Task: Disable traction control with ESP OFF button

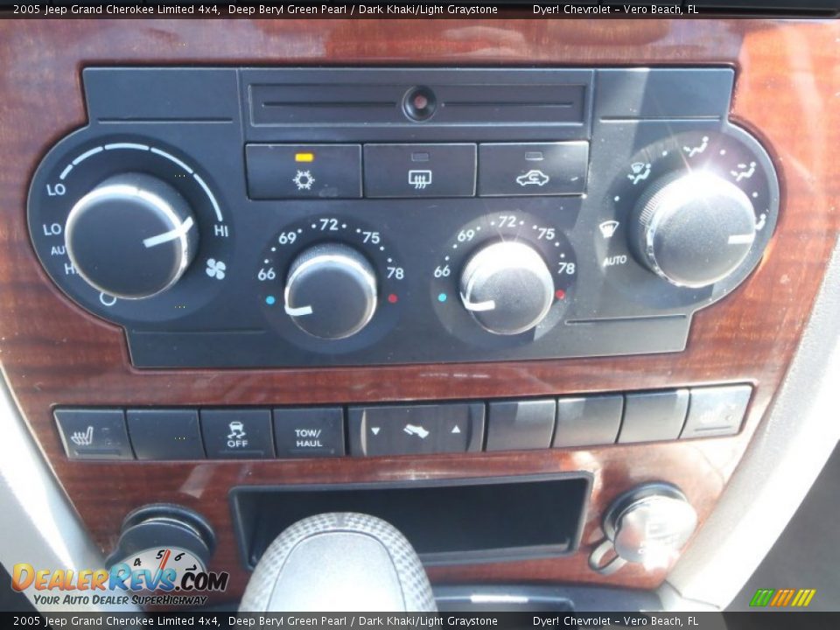Action: (236, 433)
